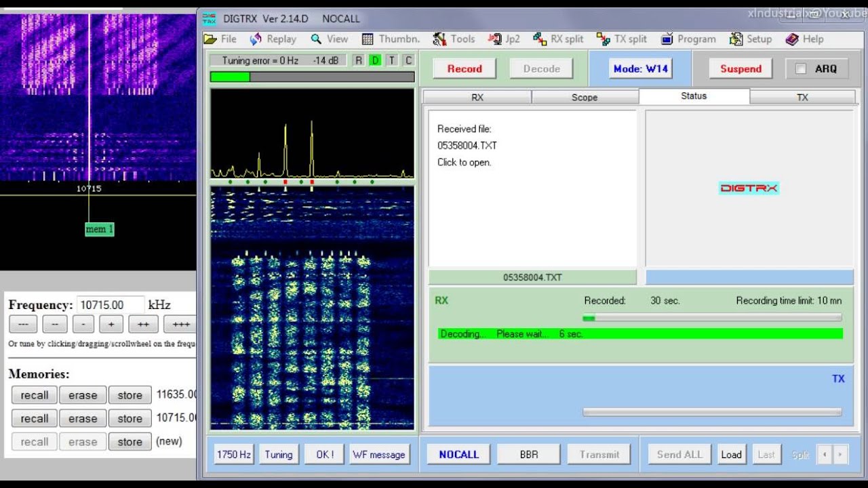Click the Program menu icon

tap(667, 39)
